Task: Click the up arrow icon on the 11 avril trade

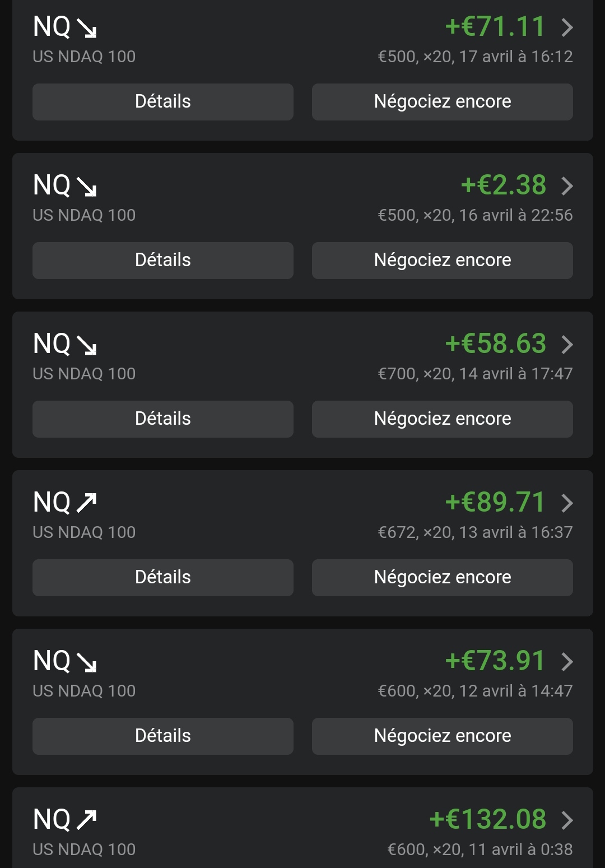Action: click(87, 820)
